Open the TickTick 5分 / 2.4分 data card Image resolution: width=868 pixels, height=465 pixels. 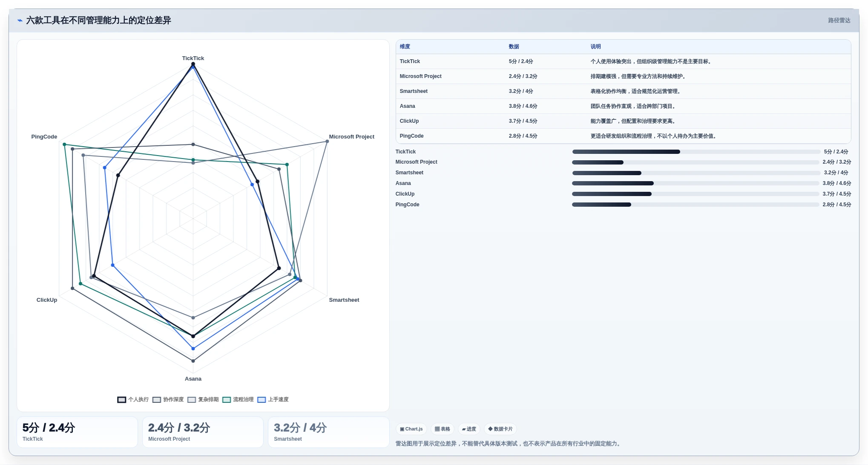77,432
